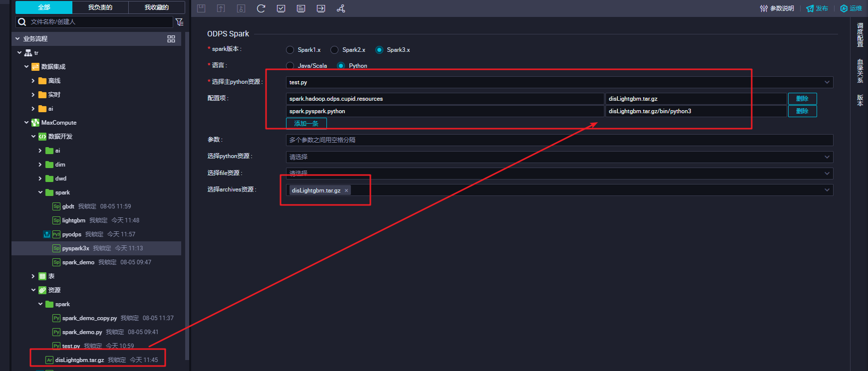868x371 pixels.
Task: Remove the disLightgbm.tar.gz archive tag
Action: (x=346, y=190)
